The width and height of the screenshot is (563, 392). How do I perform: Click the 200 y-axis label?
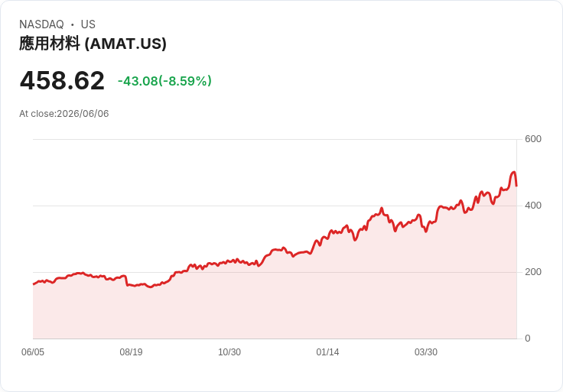[x=533, y=272]
